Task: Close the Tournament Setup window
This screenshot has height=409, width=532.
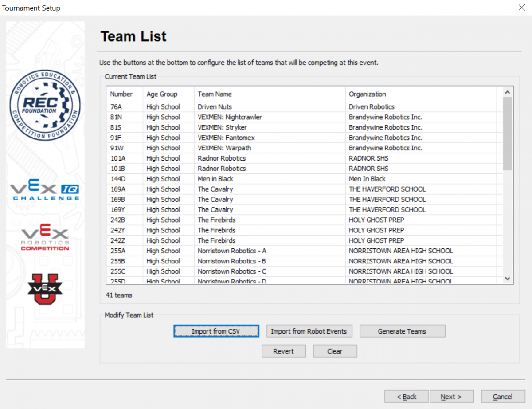Action: click(x=521, y=8)
